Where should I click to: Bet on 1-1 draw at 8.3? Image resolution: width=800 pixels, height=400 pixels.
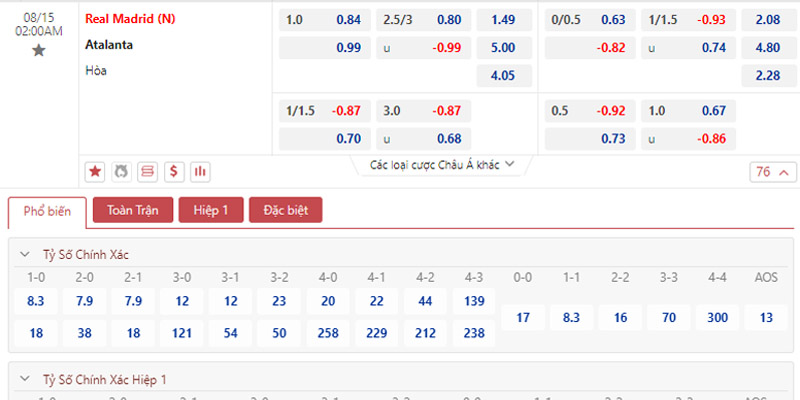click(x=571, y=317)
